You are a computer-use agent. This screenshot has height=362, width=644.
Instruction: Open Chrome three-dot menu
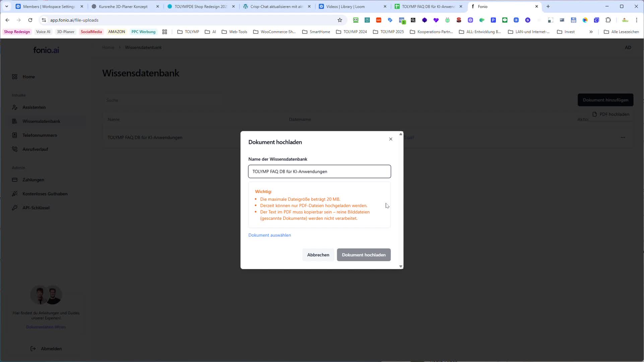click(x=637, y=20)
